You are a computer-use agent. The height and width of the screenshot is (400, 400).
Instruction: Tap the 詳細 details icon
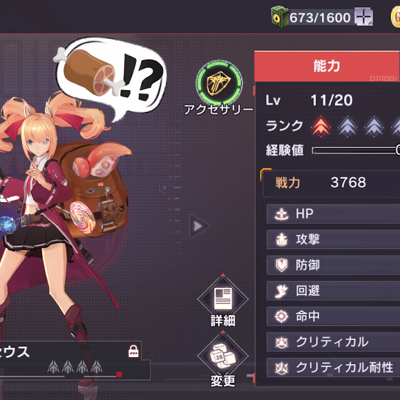point(223,298)
